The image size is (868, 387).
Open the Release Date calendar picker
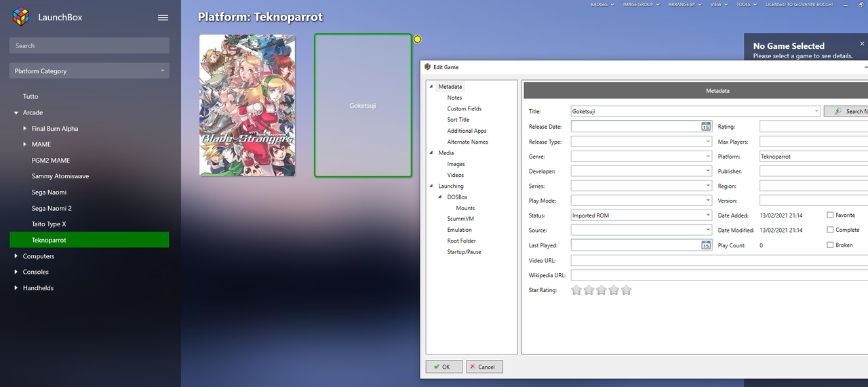pos(705,126)
